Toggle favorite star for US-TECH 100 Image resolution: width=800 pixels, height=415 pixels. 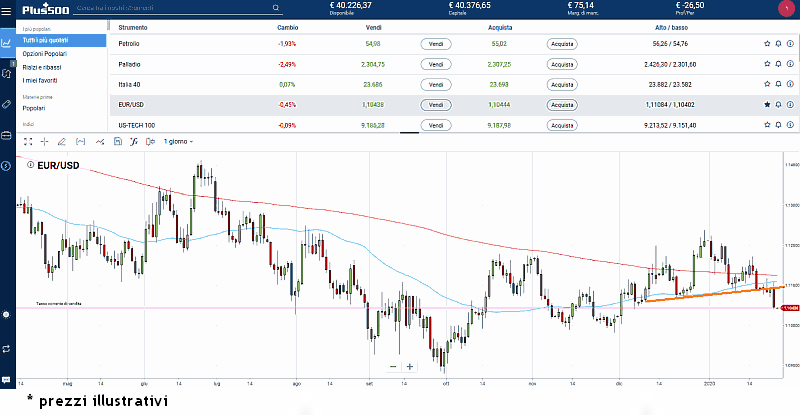coord(767,125)
